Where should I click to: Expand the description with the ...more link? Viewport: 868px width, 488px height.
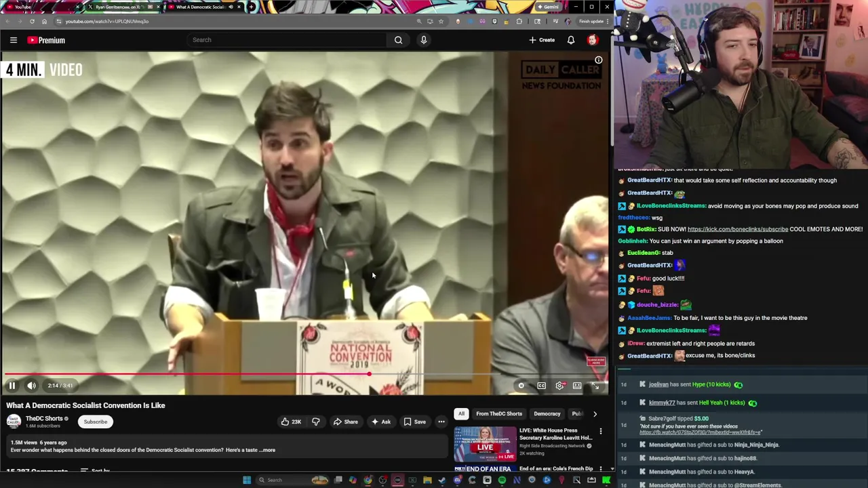click(x=269, y=450)
